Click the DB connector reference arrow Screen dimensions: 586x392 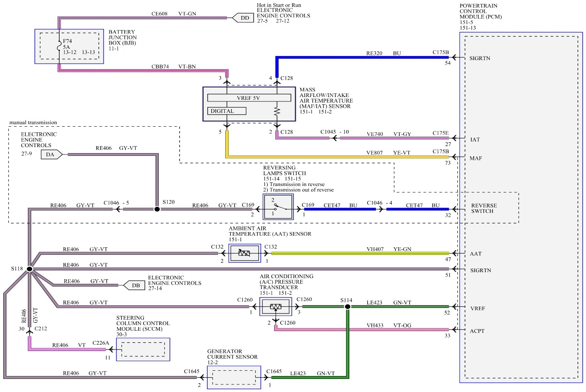pos(134,285)
